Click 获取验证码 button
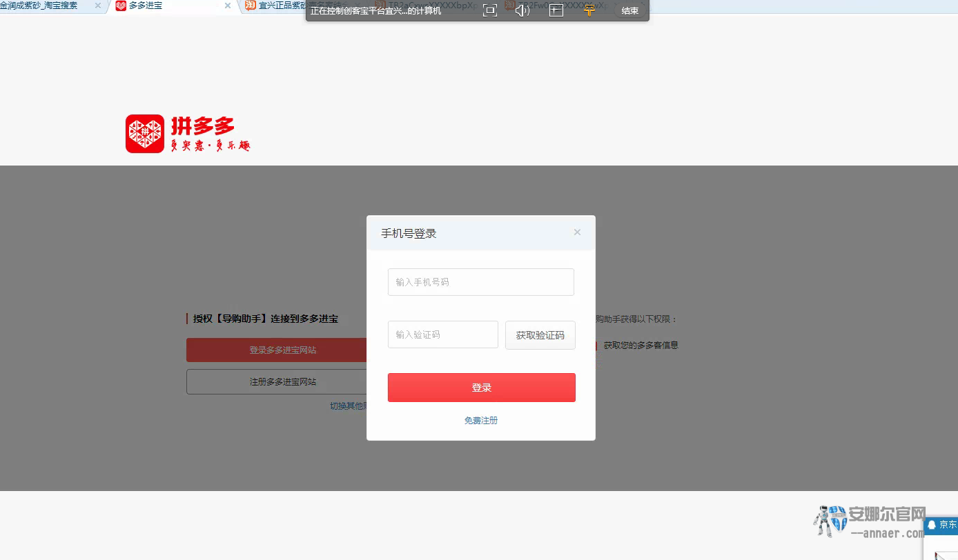 coord(540,335)
